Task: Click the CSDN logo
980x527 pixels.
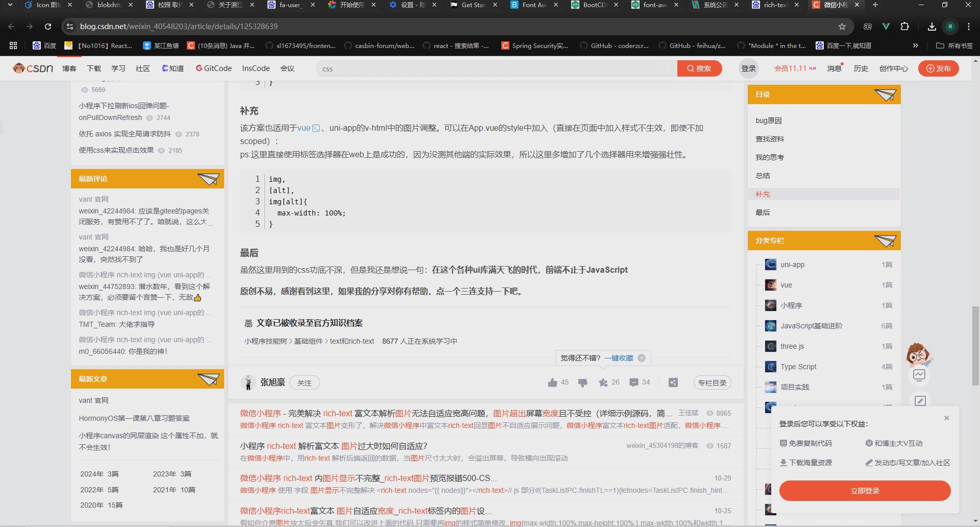Action: [x=33, y=68]
